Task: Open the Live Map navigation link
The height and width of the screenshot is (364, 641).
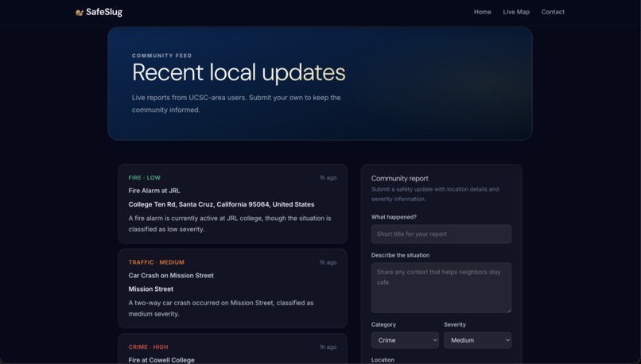Action: (516, 12)
